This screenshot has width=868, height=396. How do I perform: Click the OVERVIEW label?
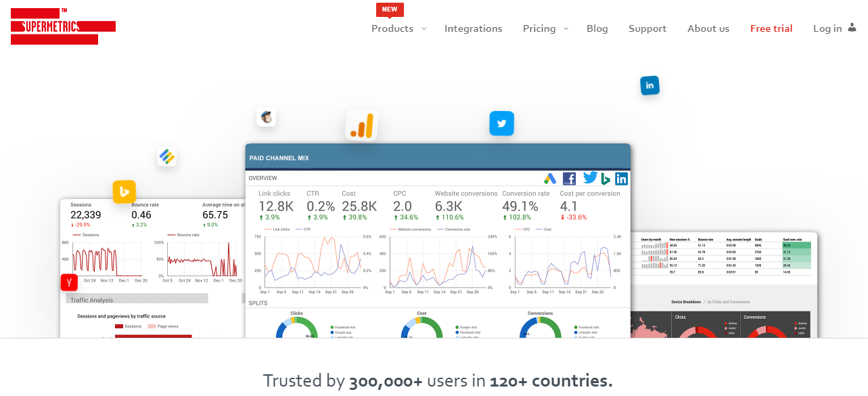[x=262, y=178]
